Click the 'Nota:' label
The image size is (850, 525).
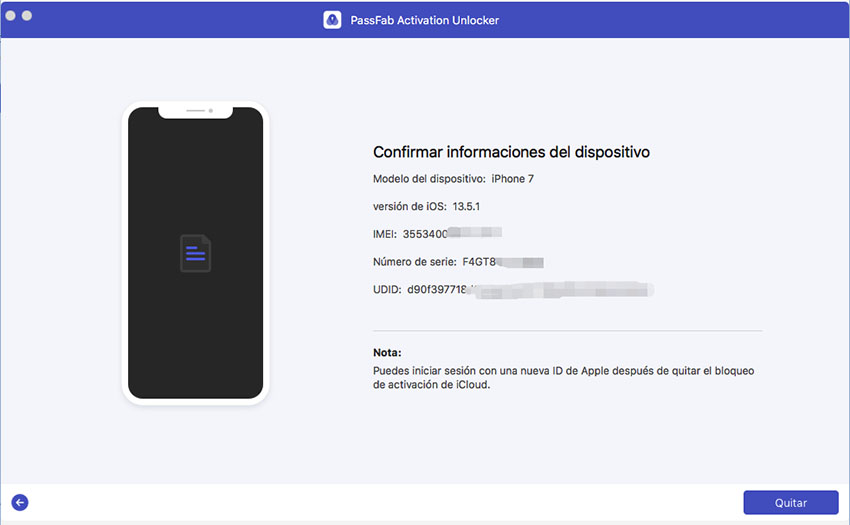pyautogui.click(x=387, y=353)
